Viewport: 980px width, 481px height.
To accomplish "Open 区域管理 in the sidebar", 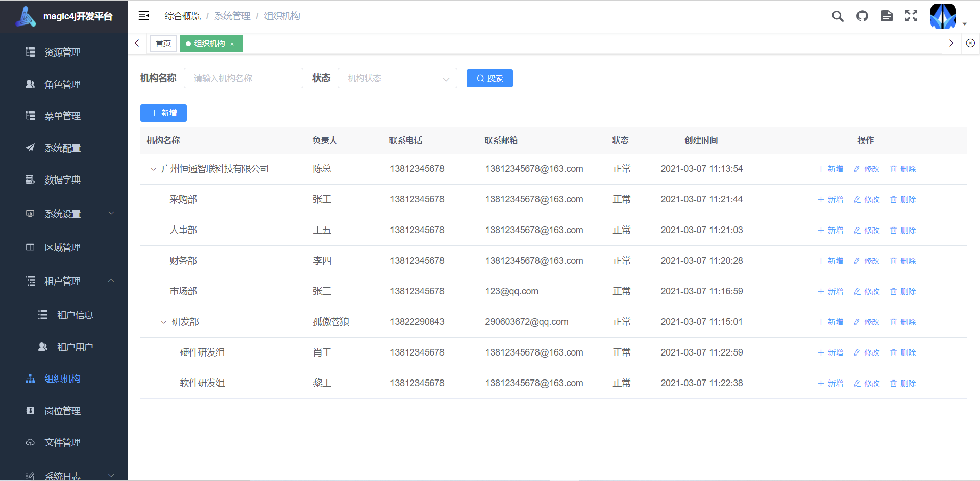I will [64, 247].
